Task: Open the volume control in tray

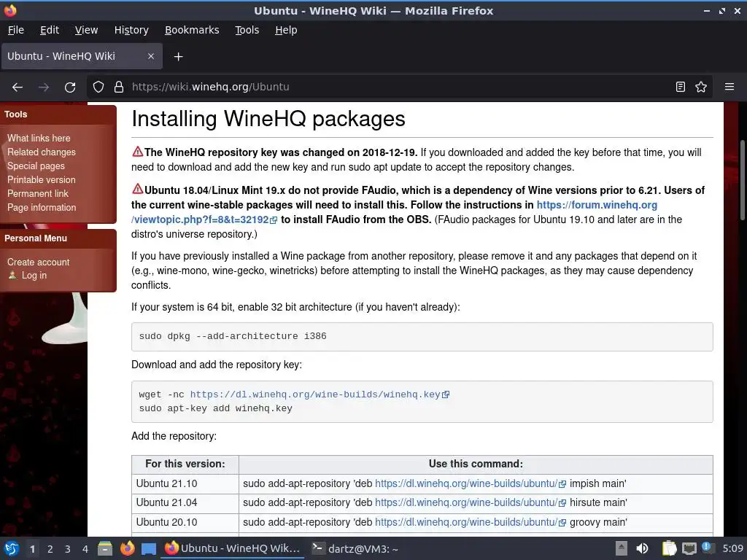Action: (642, 548)
